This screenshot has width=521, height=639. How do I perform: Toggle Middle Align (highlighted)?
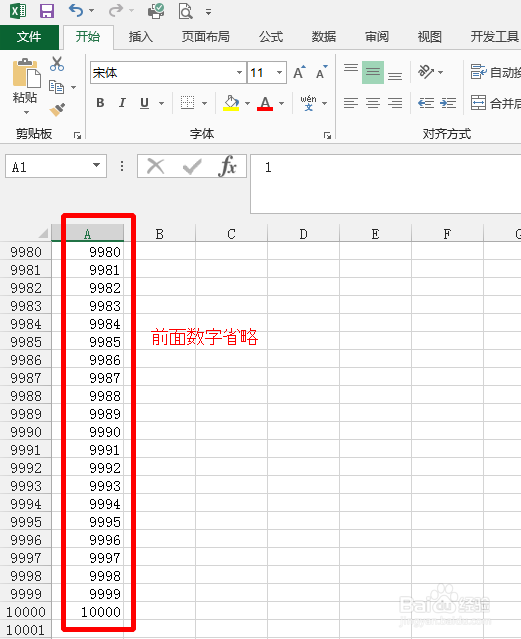(x=373, y=72)
